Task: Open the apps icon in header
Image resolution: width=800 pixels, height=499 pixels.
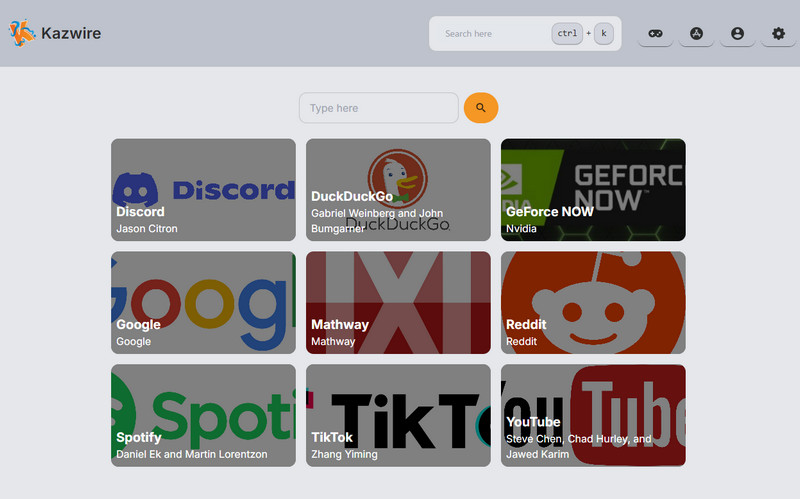Action: pyautogui.click(x=696, y=34)
